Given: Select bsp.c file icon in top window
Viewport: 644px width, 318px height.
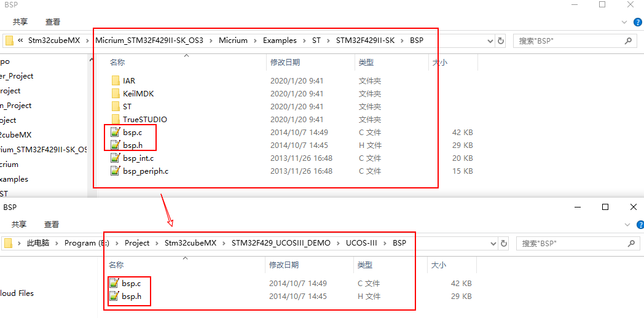Looking at the screenshot, I should 115,132.
